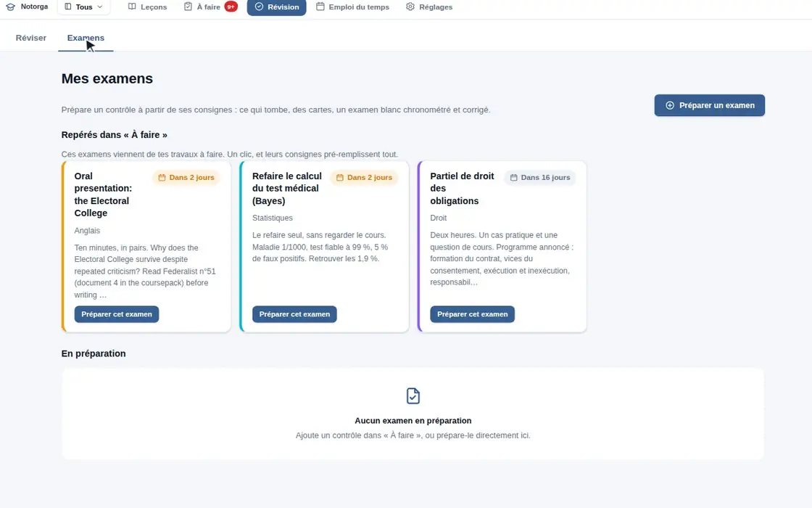This screenshot has width=812, height=508.
Task: Click the Notorga brand name
Action: tap(34, 7)
